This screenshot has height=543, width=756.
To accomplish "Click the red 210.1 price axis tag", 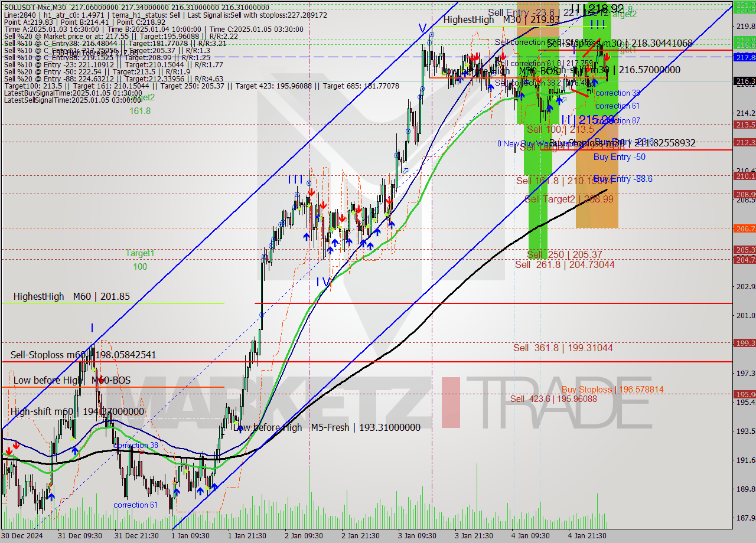I will [744, 176].
